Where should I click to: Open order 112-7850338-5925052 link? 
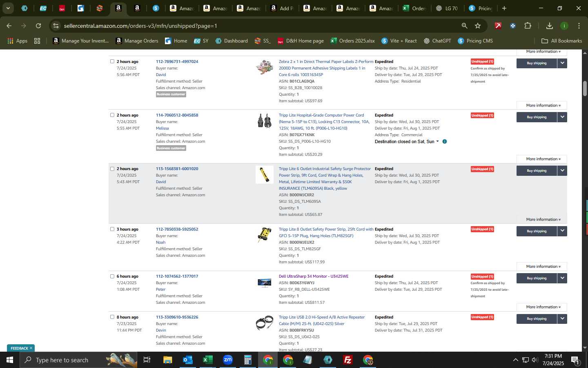[177, 229]
